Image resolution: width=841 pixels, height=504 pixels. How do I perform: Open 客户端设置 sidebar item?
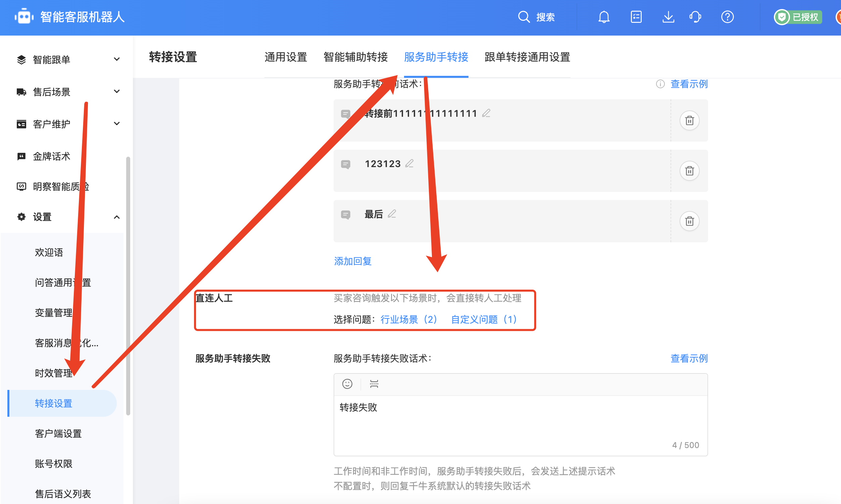point(58,434)
